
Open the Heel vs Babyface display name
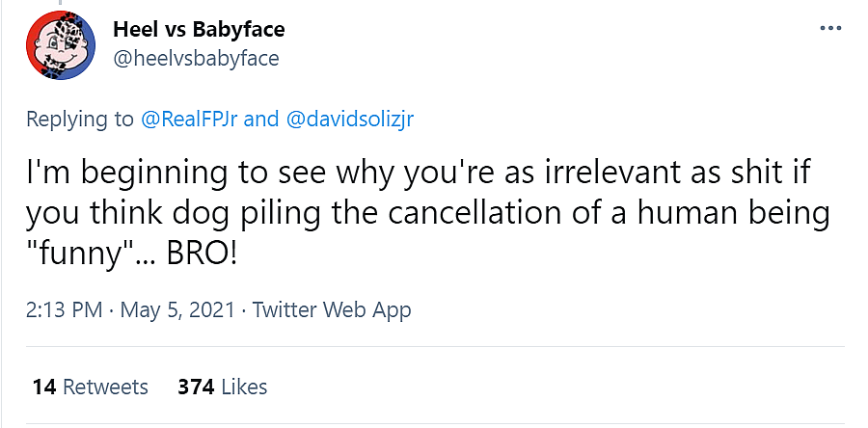pyautogui.click(x=199, y=28)
